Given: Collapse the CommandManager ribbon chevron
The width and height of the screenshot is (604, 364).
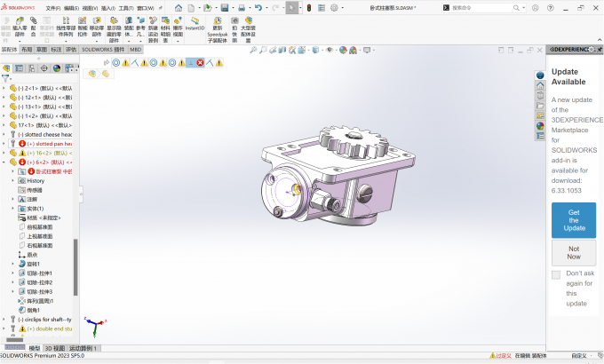Looking at the screenshot, I should click(x=600, y=40).
